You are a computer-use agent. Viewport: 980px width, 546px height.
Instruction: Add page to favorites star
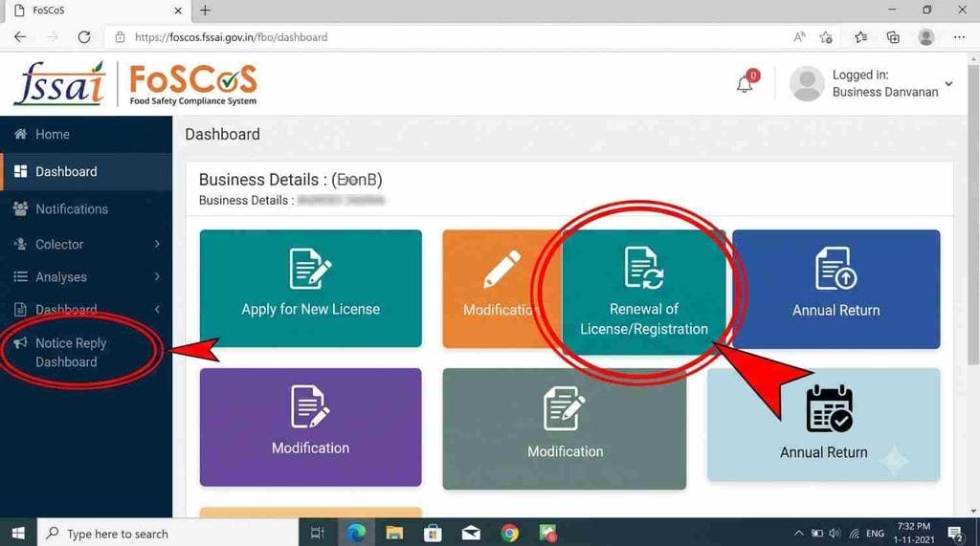826,37
